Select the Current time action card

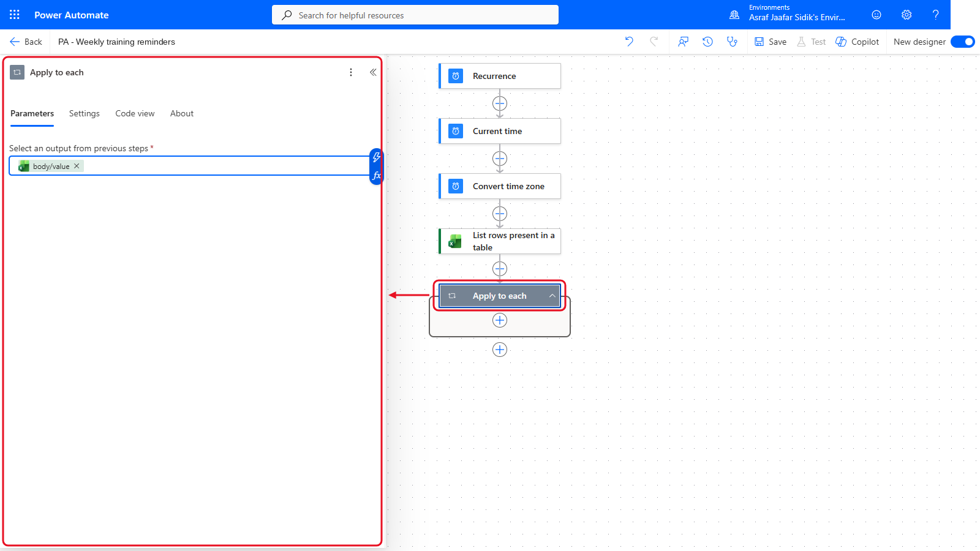500,131
